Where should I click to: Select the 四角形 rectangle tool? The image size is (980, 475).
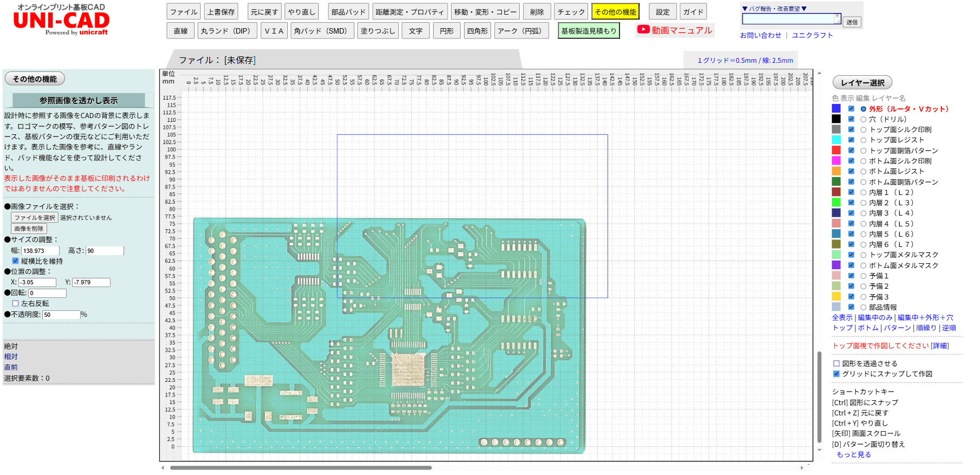tap(477, 31)
